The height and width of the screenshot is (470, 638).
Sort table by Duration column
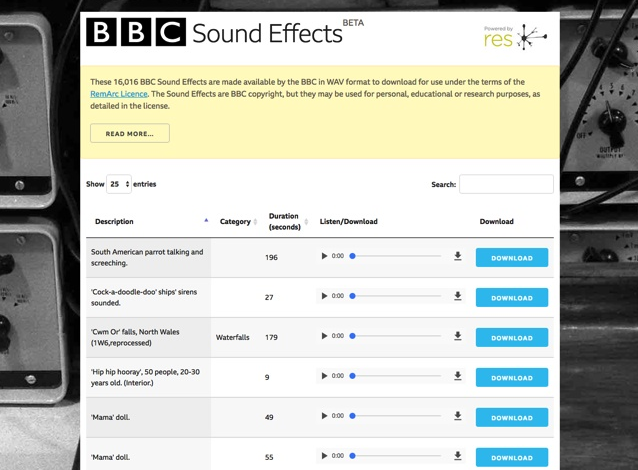tap(284, 221)
